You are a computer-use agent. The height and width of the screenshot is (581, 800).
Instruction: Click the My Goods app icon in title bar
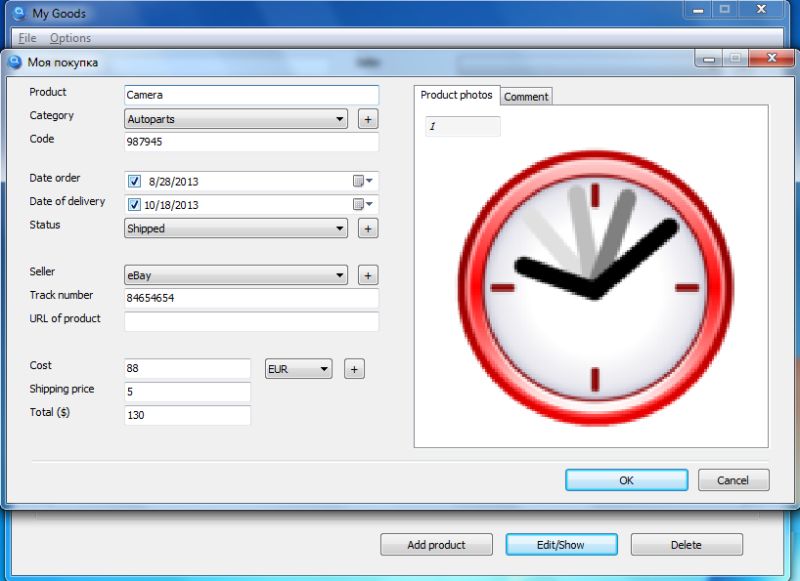[x=19, y=13]
